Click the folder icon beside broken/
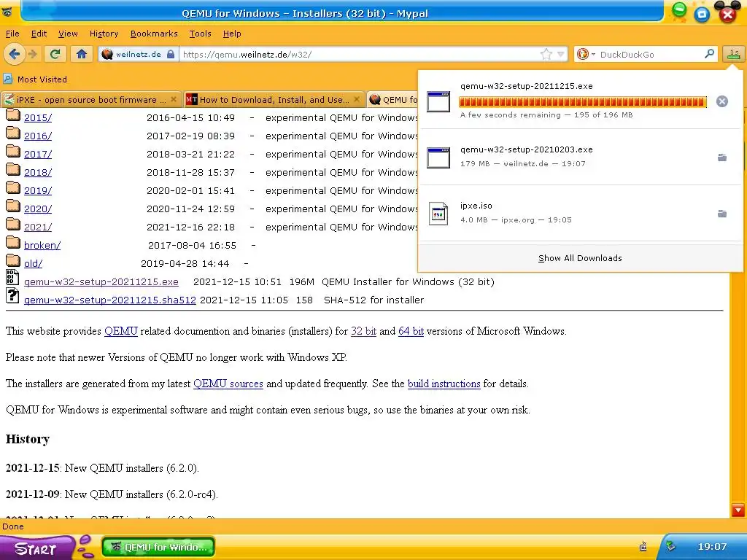 [13, 243]
